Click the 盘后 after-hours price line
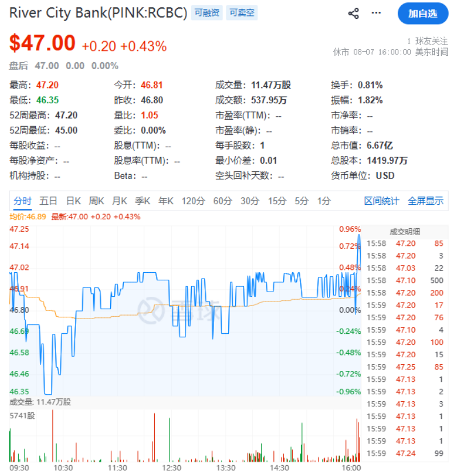 [64, 66]
